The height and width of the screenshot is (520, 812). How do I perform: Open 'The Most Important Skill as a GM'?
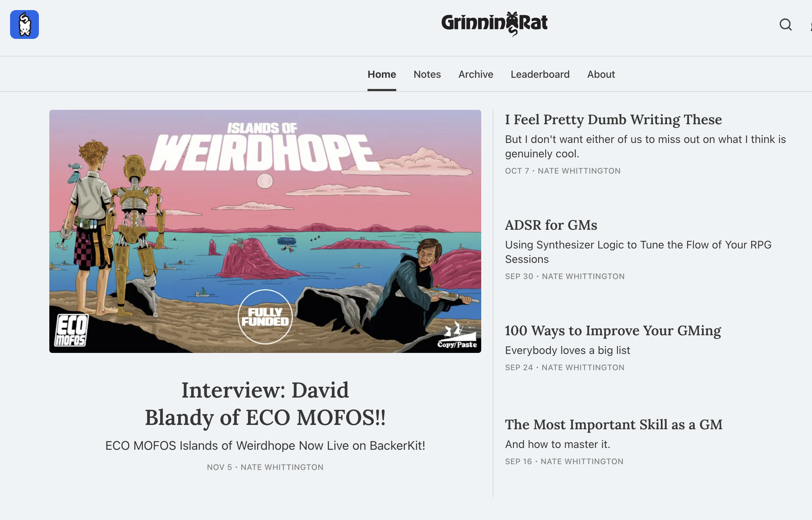[x=614, y=425]
